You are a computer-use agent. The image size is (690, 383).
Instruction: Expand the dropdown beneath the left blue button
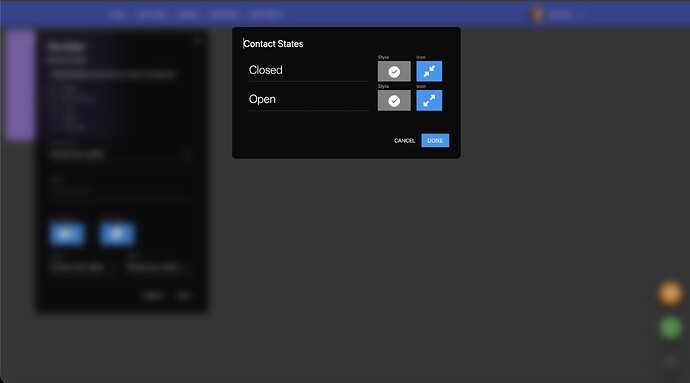tap(83, 267)
